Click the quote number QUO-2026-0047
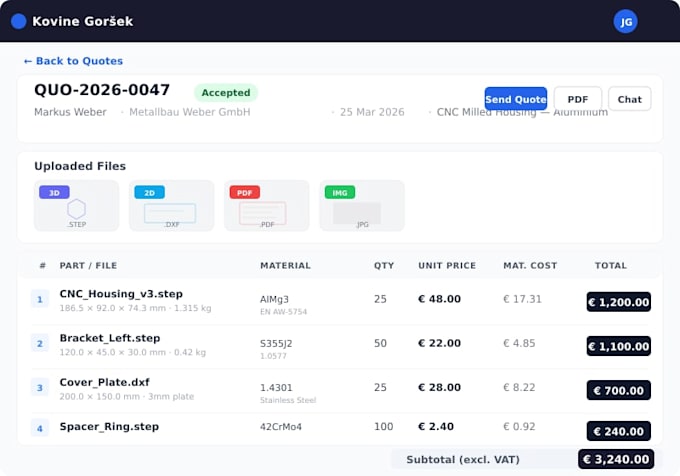Screen dimensions: 680x476 pos(102,90)
